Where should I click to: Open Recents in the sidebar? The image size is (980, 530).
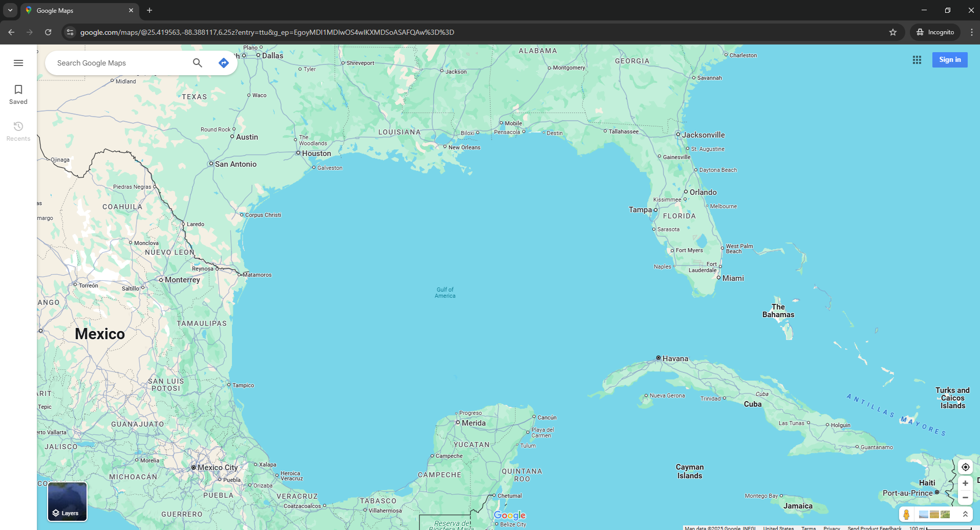click(18, 131)
